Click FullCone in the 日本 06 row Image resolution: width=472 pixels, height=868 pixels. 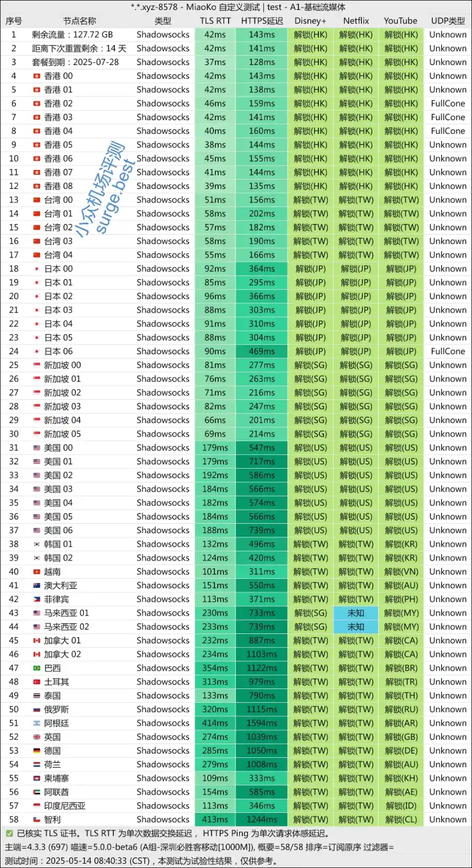coord(448,352)
